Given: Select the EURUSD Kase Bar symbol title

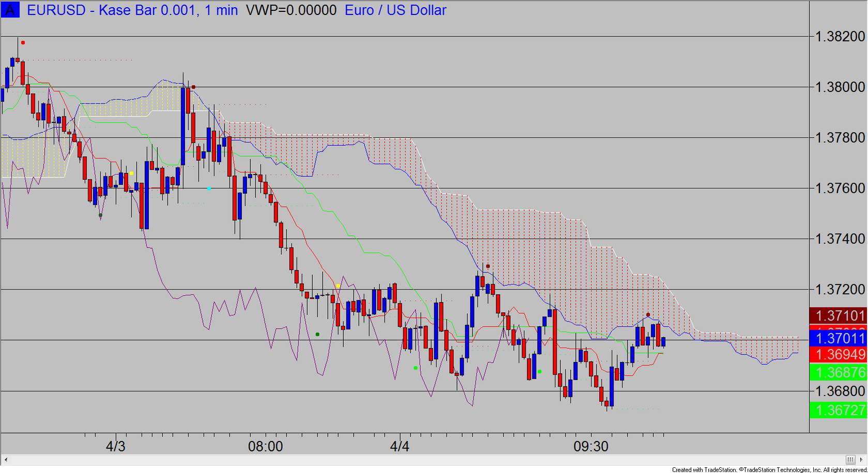Looking at the screenshot, I should [132, 10].
